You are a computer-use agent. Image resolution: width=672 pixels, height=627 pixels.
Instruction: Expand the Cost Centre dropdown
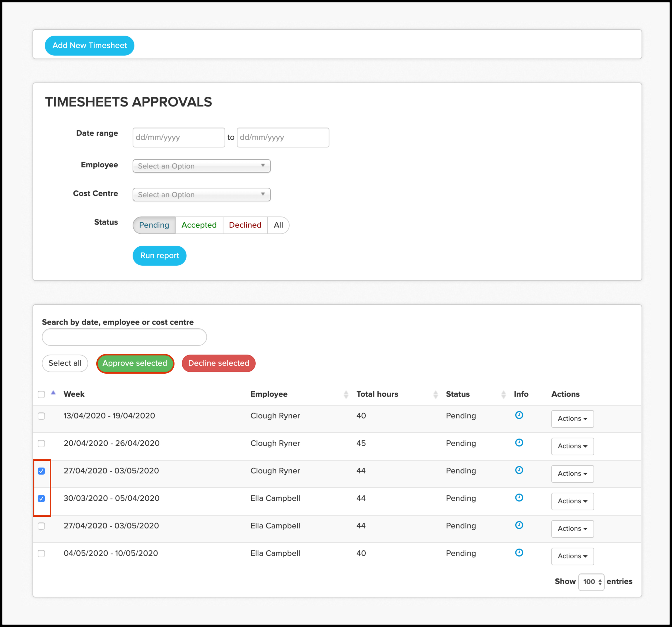click(x=201, y=195)
